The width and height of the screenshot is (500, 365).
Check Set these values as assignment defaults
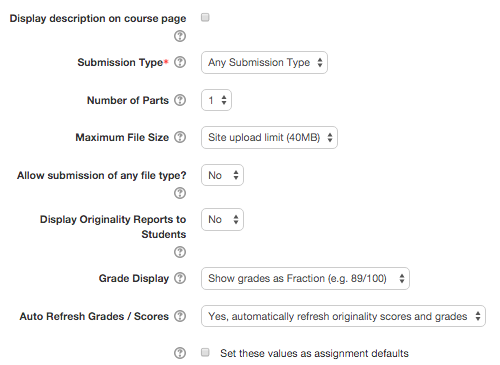[x=205, y=352]
